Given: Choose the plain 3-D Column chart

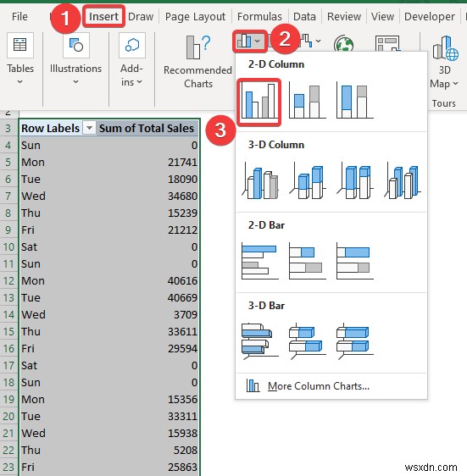Looking at the screenshot, I should tap(403, 181).
